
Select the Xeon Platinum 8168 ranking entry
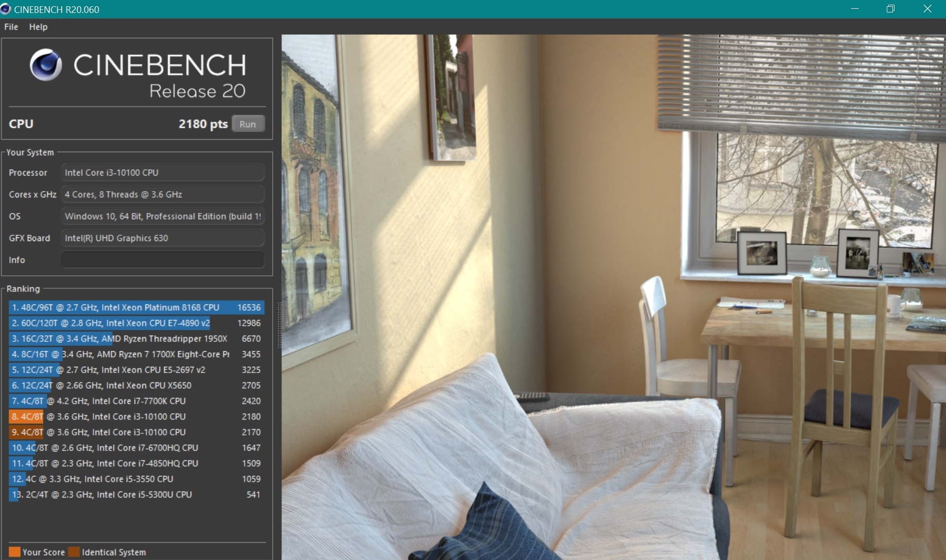coord(137,308)
